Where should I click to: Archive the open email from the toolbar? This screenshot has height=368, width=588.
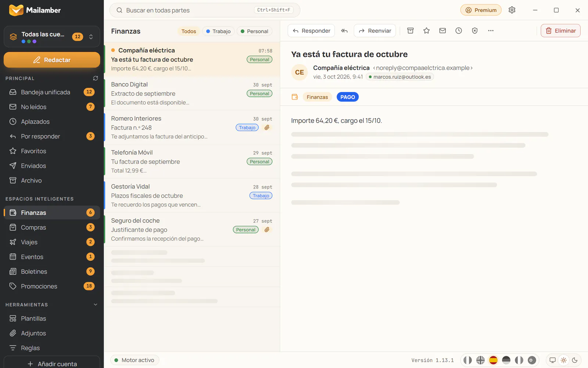(410, 31)
